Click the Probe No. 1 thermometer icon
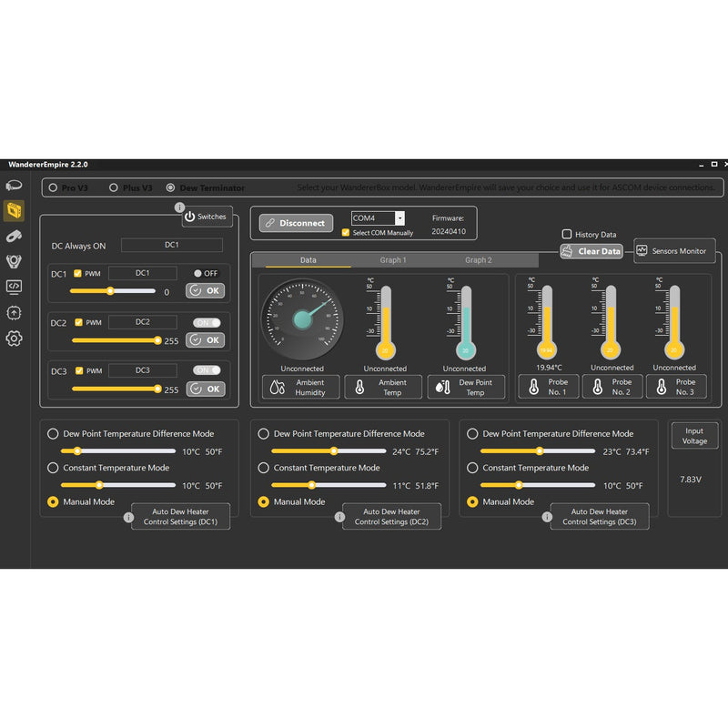Screen dimensions: 728x728 point(534,386)
